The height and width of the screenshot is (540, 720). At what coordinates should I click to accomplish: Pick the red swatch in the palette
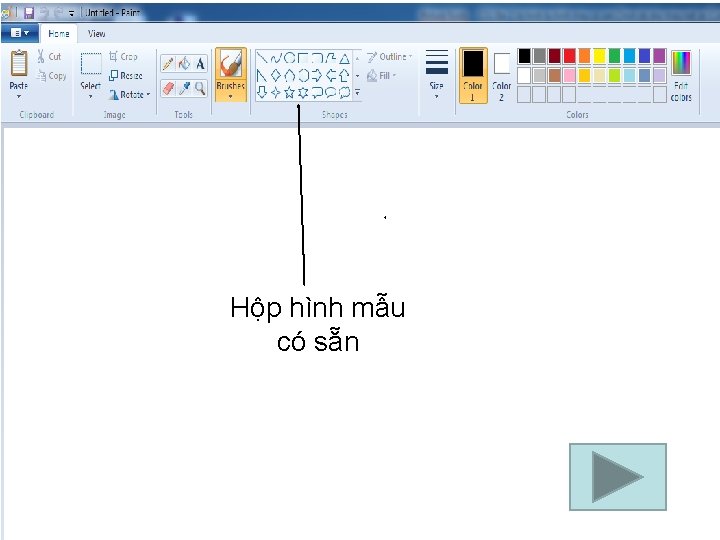tap(569, 56)
